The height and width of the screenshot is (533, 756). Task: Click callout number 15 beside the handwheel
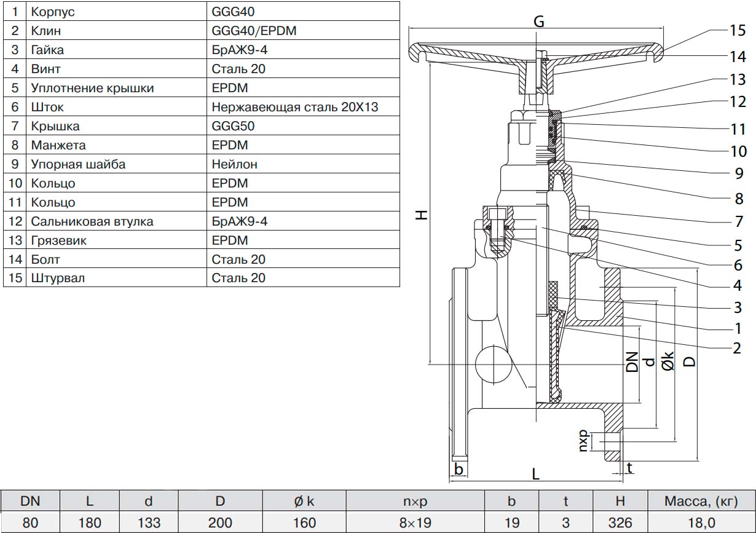pyautogui.click(x=738, y=31)
